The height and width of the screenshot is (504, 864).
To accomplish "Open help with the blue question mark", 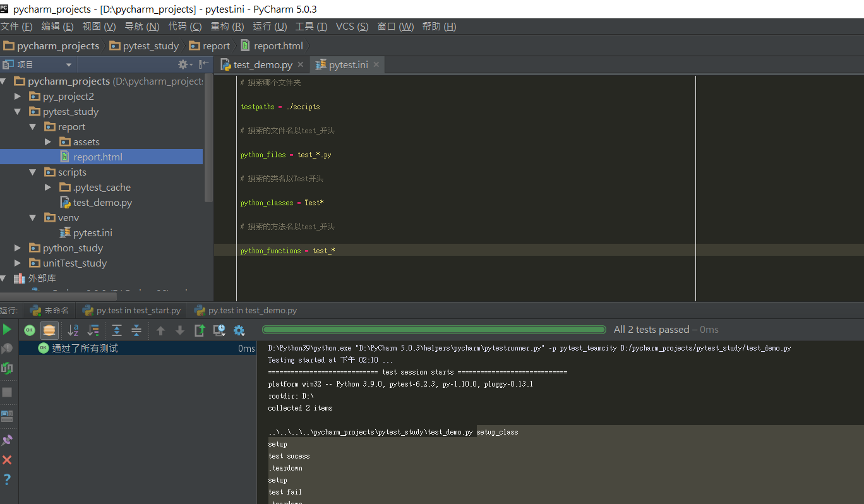I will [x=7, y=479].
